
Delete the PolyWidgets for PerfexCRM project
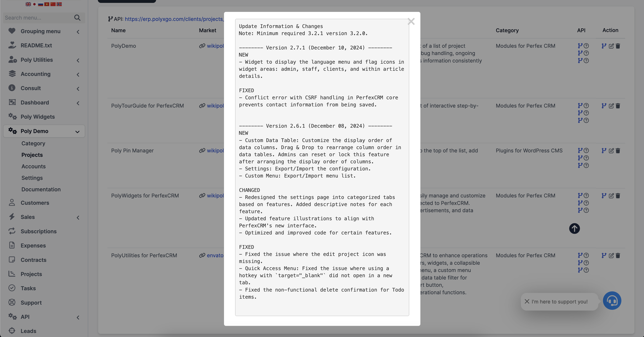tap(618, 196)
